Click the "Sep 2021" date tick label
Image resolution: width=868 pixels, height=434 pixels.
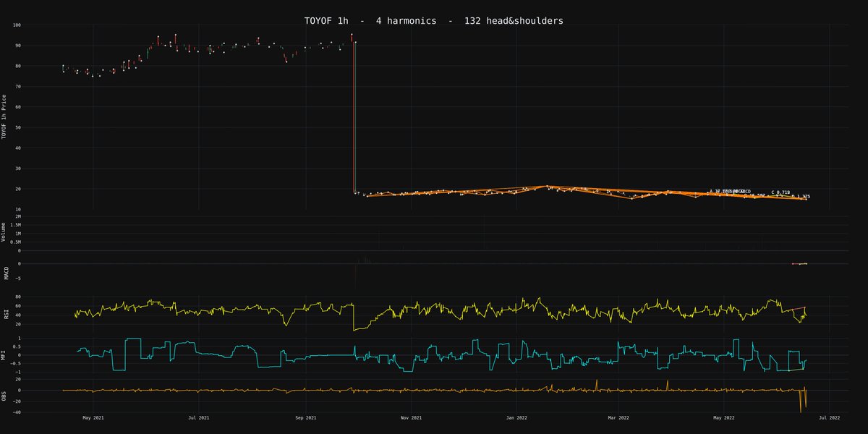306,418
